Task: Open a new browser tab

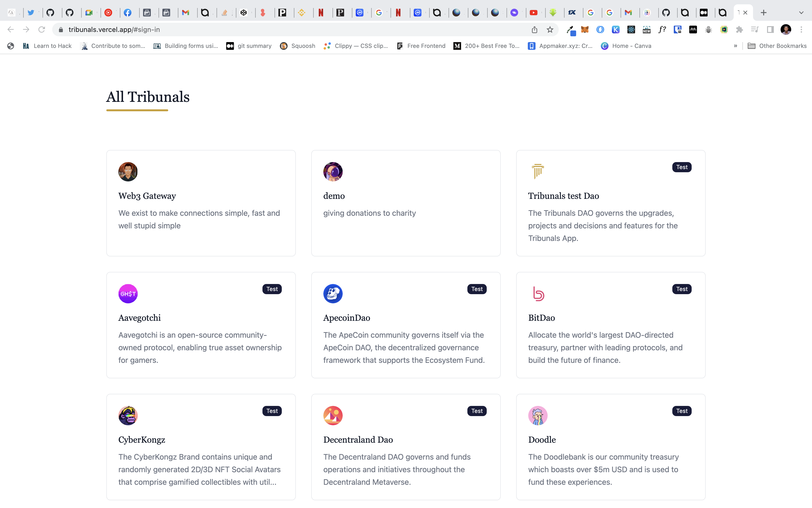Action: [764, 13]
